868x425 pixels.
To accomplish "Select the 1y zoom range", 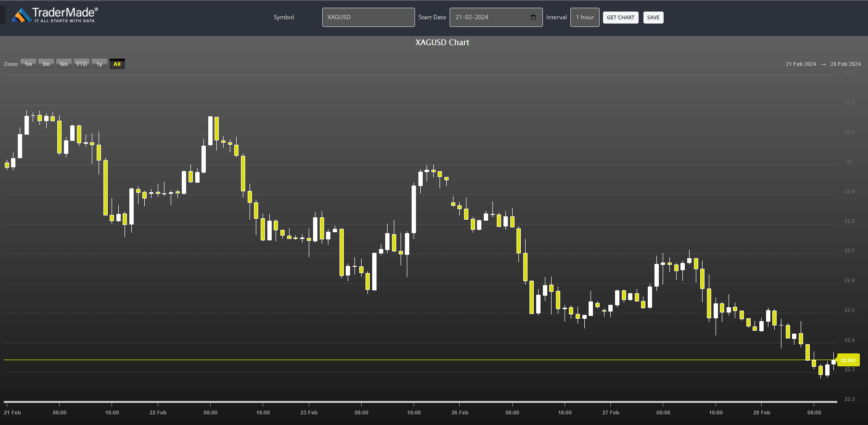I will [x=100, y=64].
